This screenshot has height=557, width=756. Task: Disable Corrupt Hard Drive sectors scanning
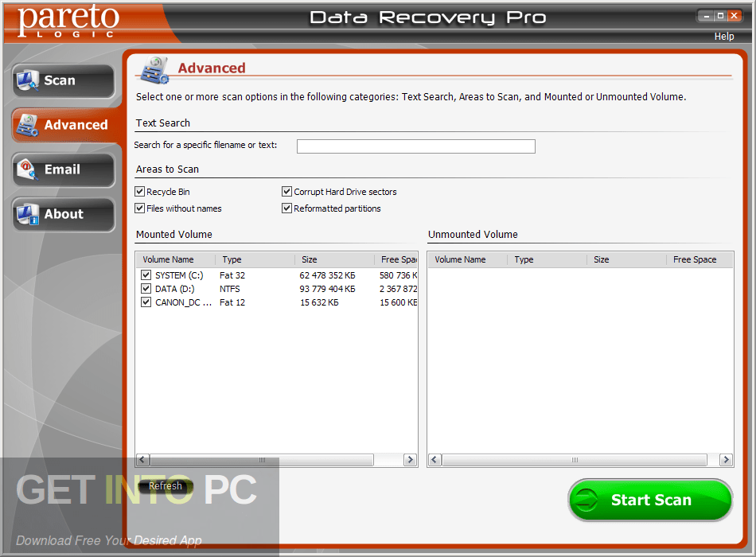286,192
